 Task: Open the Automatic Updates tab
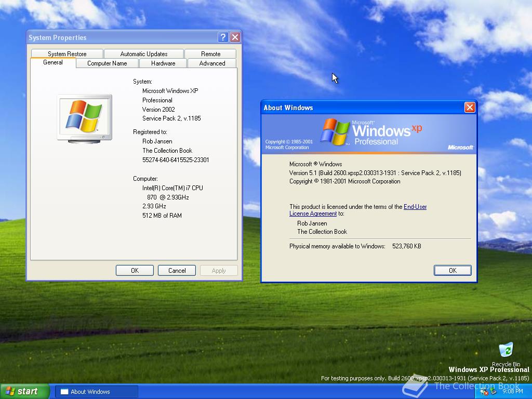point(144,54)
